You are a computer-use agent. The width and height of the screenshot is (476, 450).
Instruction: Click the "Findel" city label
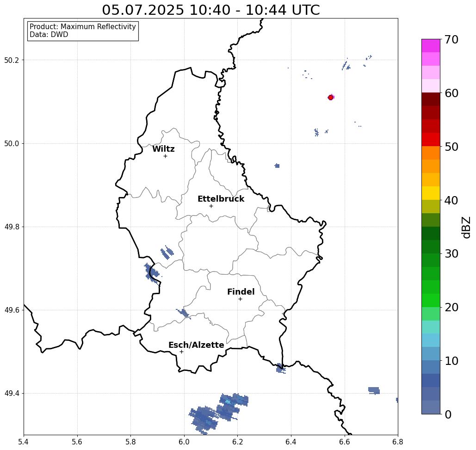tap(241, 292)
